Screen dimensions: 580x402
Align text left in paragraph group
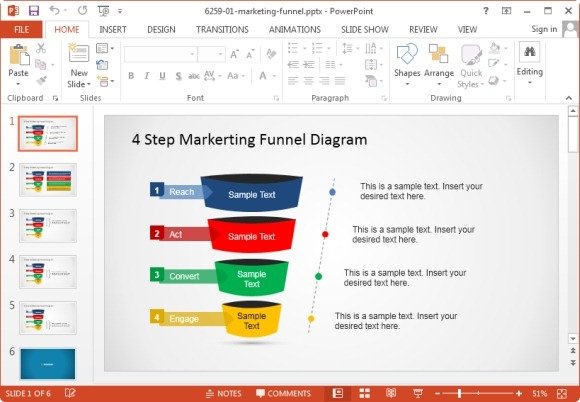coord(293,80)
